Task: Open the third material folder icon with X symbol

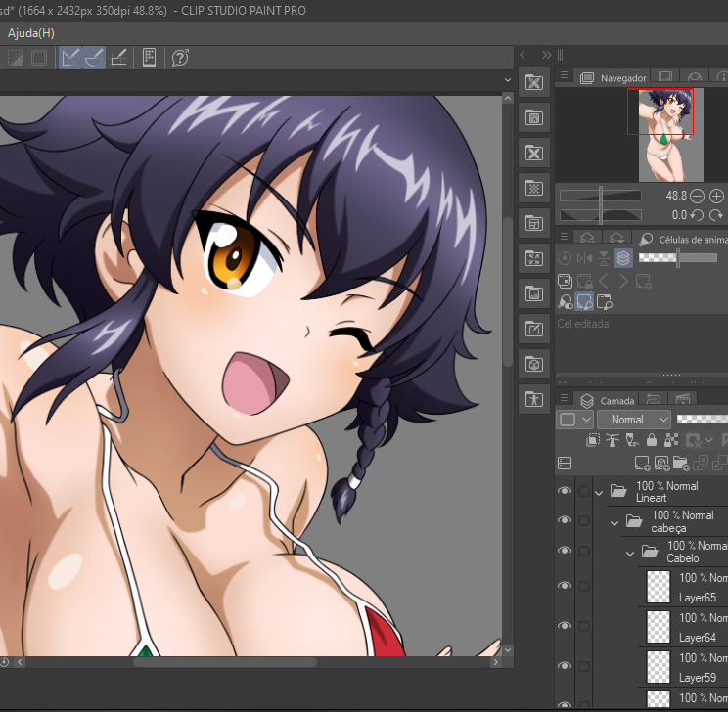Action: 534,154
